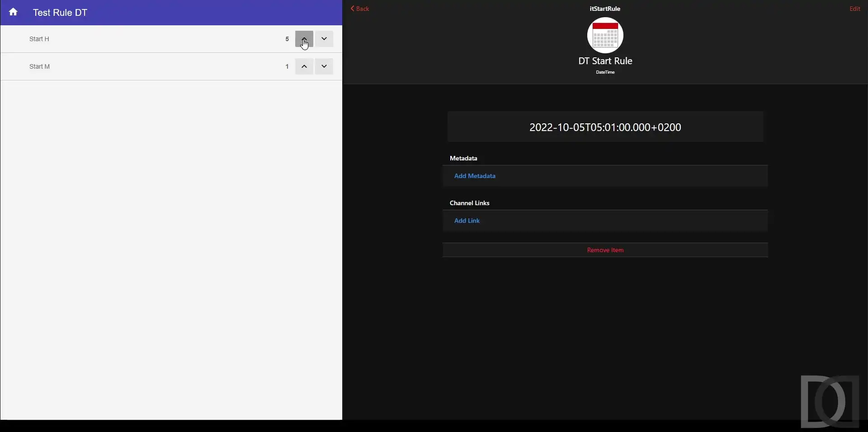The width and height of the screenshot is (868, 432).
Task: Open Edit for itStartRule item
Action: (854, 9)
